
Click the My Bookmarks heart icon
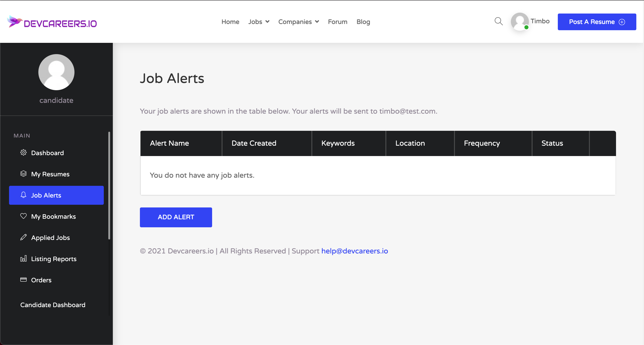point(23,216)
